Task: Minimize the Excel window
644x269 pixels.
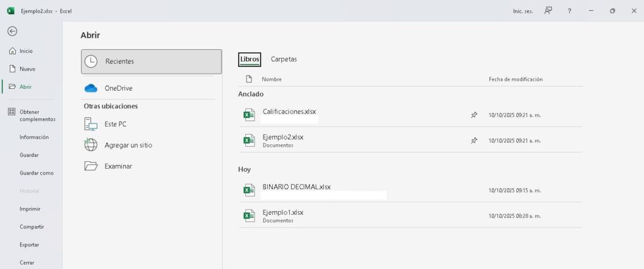Action: [591, 11]
